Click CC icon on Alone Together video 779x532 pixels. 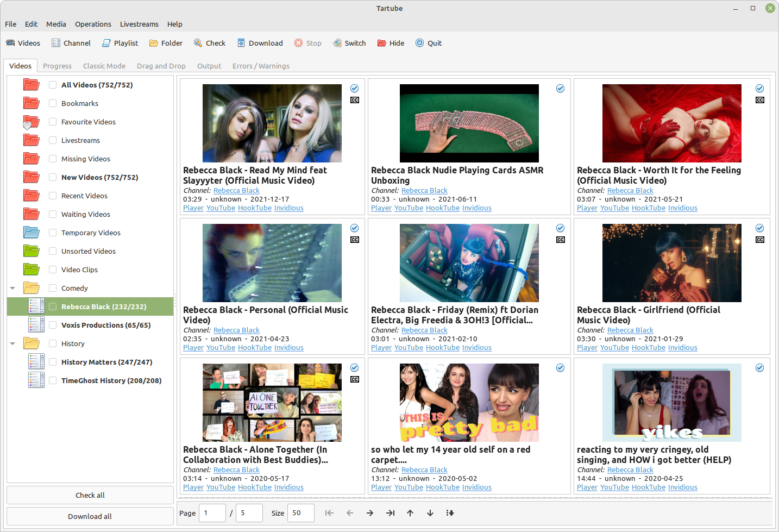[355, 379]
